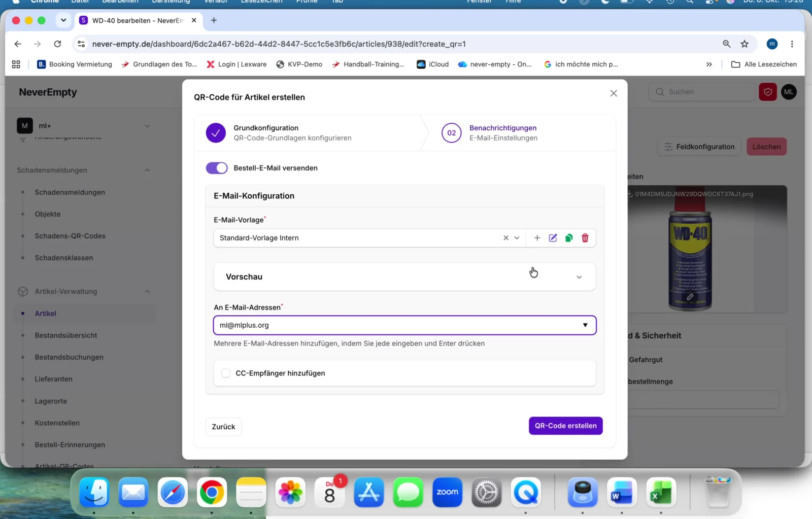Open the Calendar app in the Dock
The height and width of the screenshot is (519, 812).
pyautogui.click(x=330, y=492)
